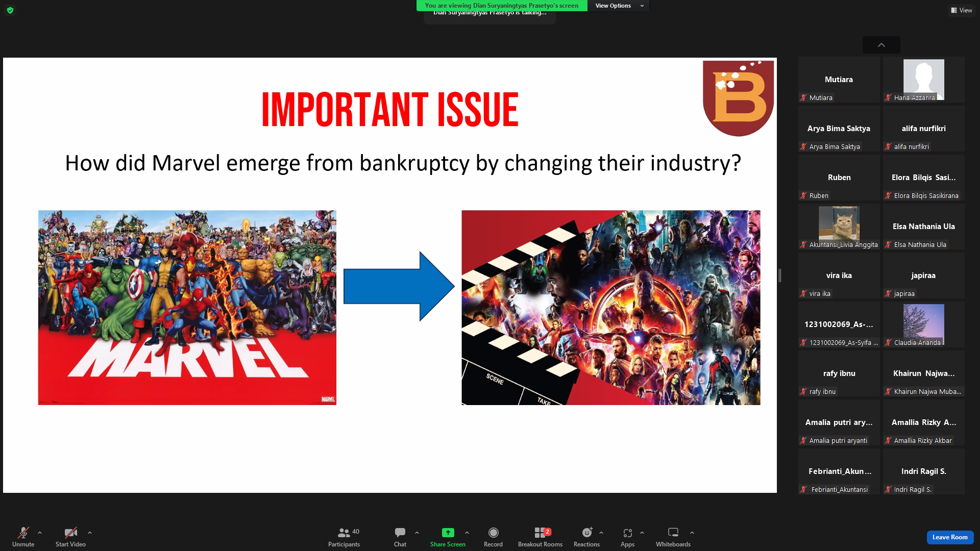Image resolution: width=980 pixels, height=551 pixels.
Task: Select Amalia putri aryanti's tile
Action: click(839, 422)
